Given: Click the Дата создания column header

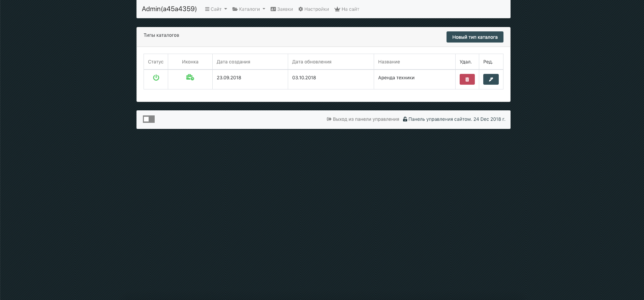Looking at the screenshot, I should pyautogui.click(x=250, y=62).
